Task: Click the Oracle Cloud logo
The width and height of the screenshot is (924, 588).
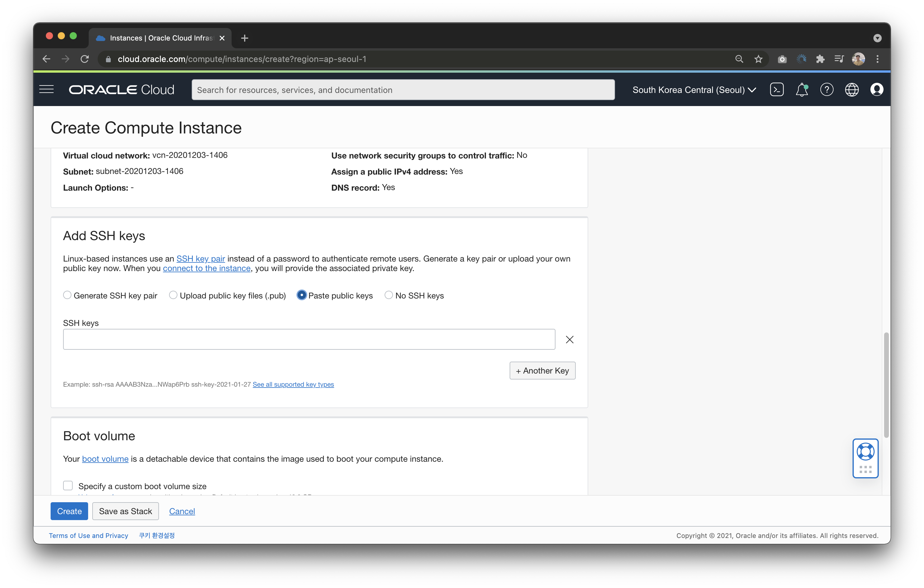Action: pos(121,89)
